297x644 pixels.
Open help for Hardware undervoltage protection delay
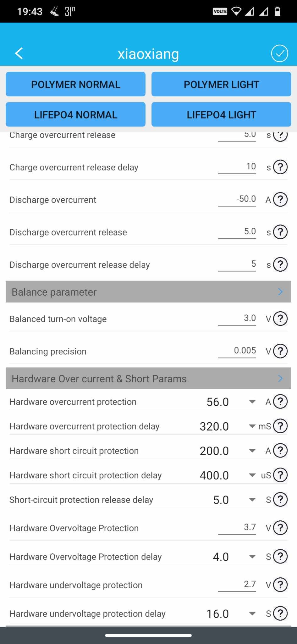click(280, 613)
